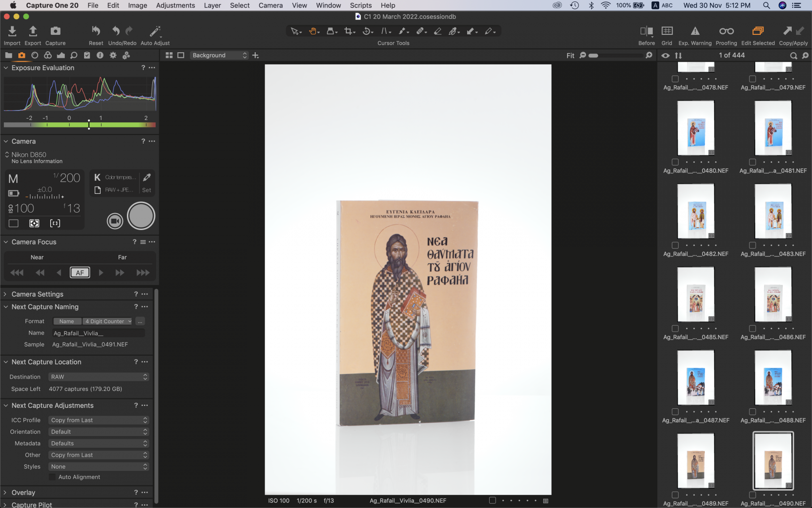Select thumbnail Ag_Rafail 0487.NEF
812x508 pixels.
tap(696, 378)
